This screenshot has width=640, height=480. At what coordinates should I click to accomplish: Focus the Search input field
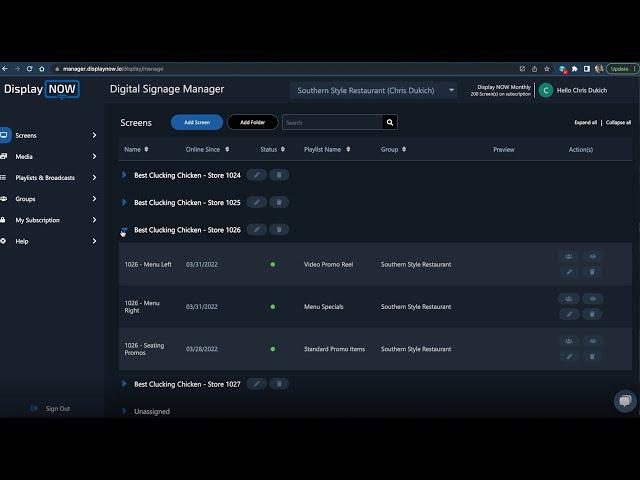(332, 122)
